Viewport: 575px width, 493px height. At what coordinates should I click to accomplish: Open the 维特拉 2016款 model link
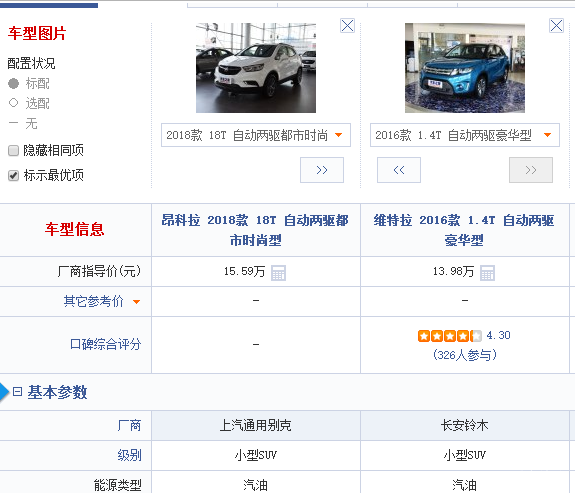(x=464, y=230)
